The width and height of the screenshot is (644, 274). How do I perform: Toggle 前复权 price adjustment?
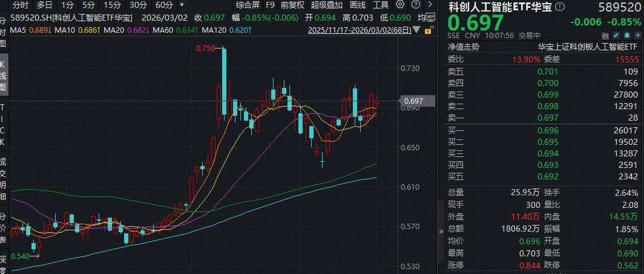tap(292, 5)
